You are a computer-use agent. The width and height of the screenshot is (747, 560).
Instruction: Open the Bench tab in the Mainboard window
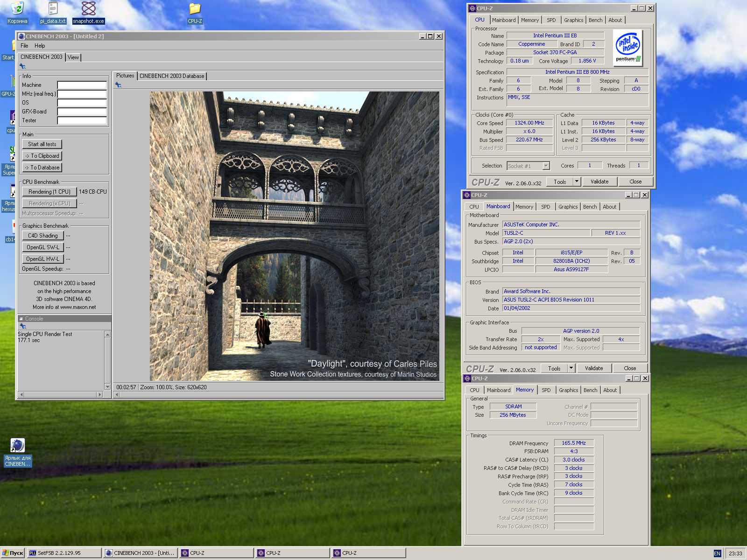point(590,207)
